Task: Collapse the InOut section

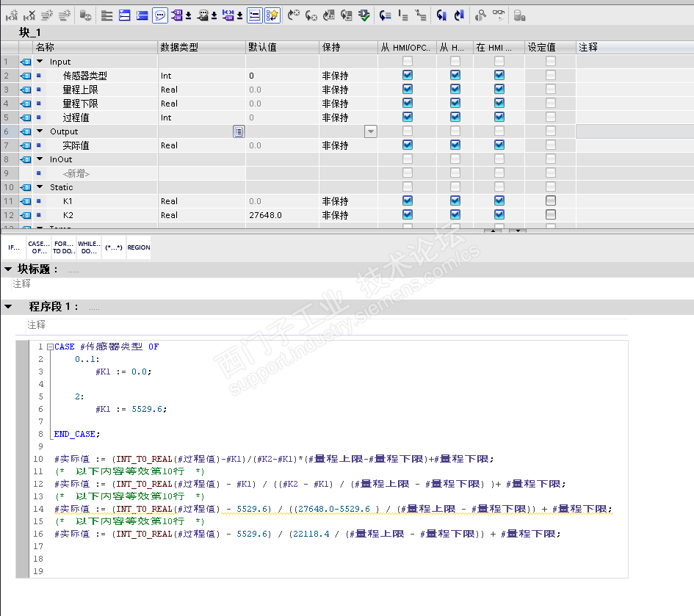Action: coord(40,159)
